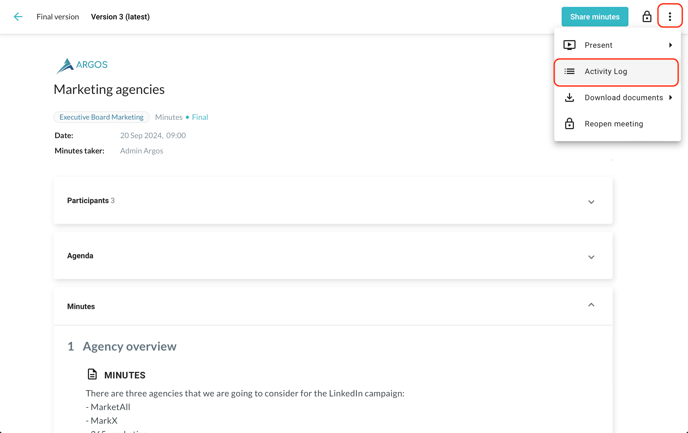Click the back arrow icon
Viewport: 688px width, 433px height.
18,17
